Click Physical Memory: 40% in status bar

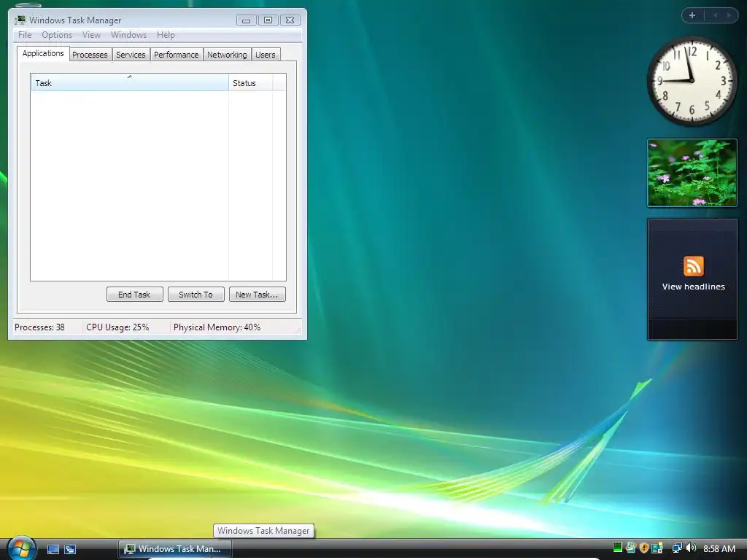[217, 327]
